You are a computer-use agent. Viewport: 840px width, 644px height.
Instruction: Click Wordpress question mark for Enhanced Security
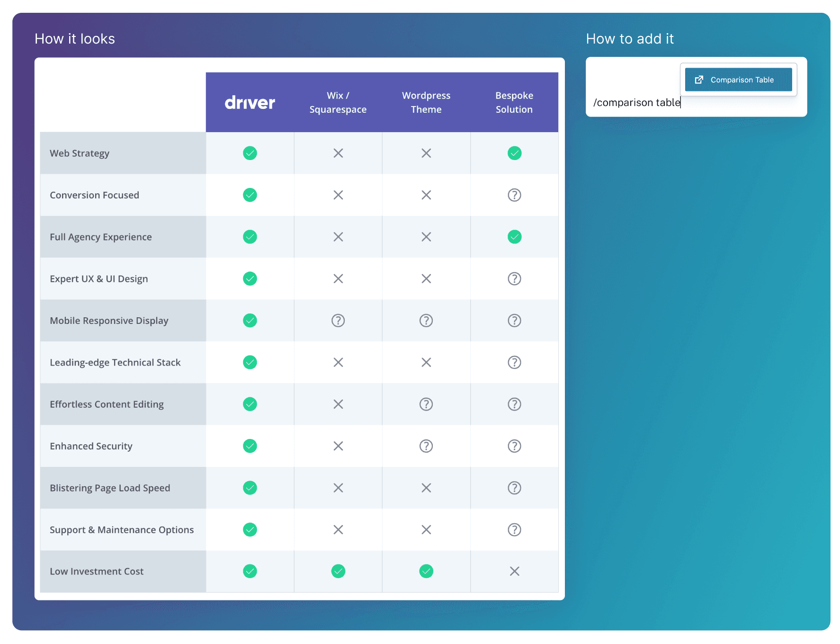(x=426, y=446)
